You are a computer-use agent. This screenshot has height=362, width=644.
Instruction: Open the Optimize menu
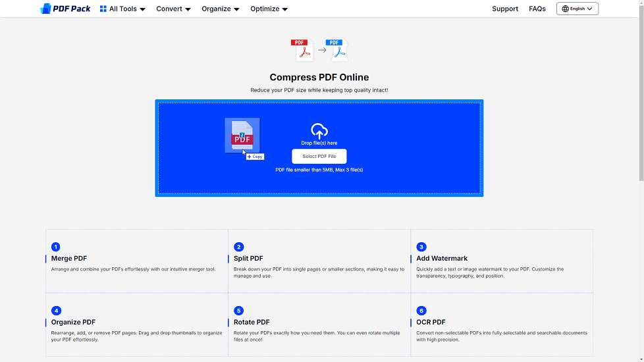(x=269, y=9)
